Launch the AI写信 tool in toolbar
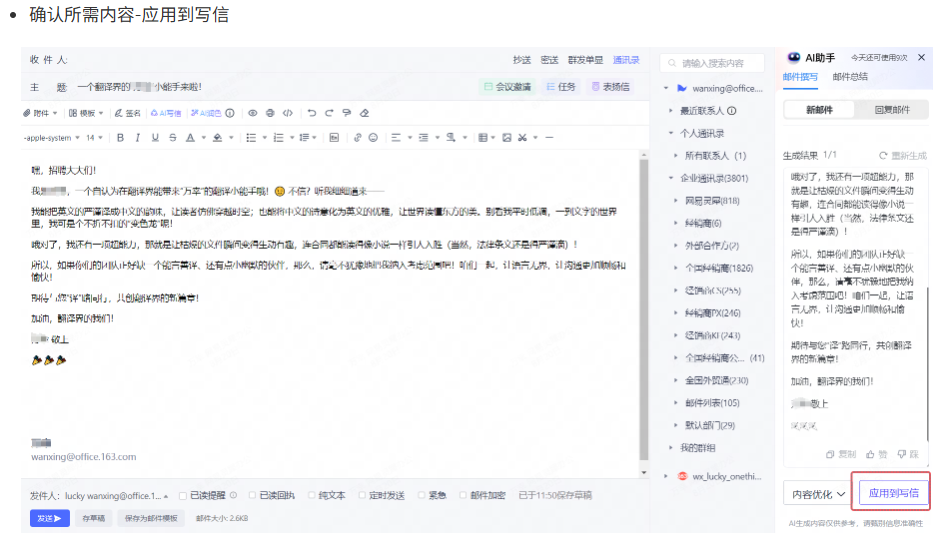940x543 pixels. tap(165, 113)
